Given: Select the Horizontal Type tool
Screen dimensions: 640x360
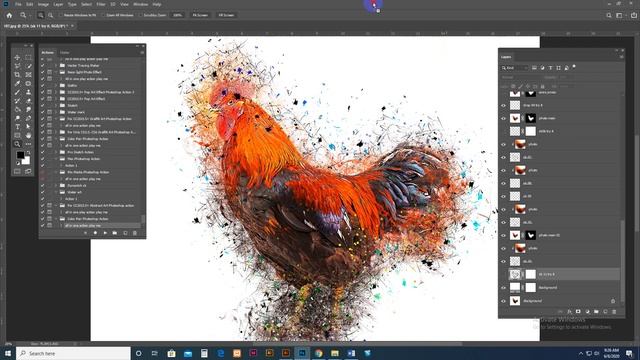Looking at the screenshot, I should click(x=17, y=127).
